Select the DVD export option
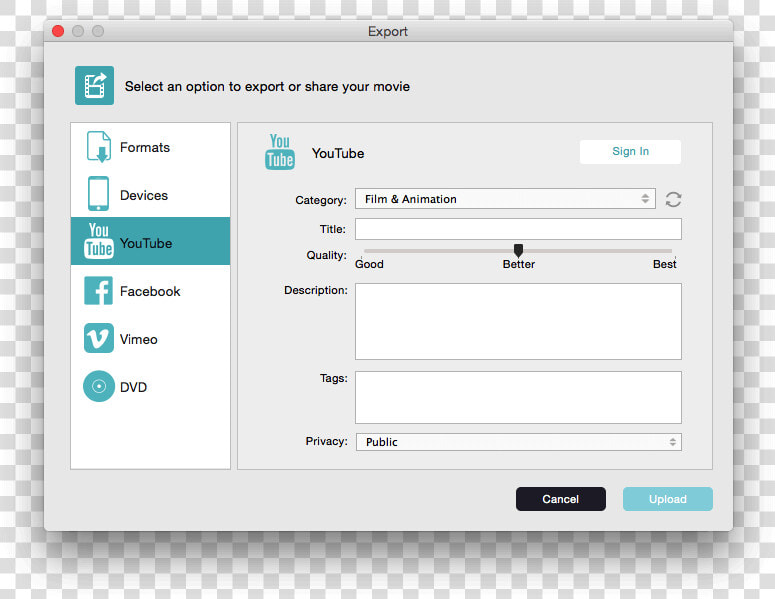This screenshot has height=599, width=775. click(150, 386)
